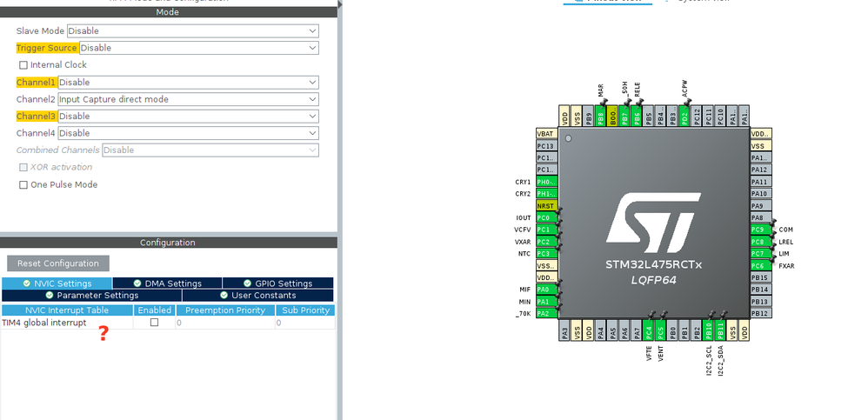
Task: Select the TIM4 global interrupt row label
Action: [x=44, y=323]
